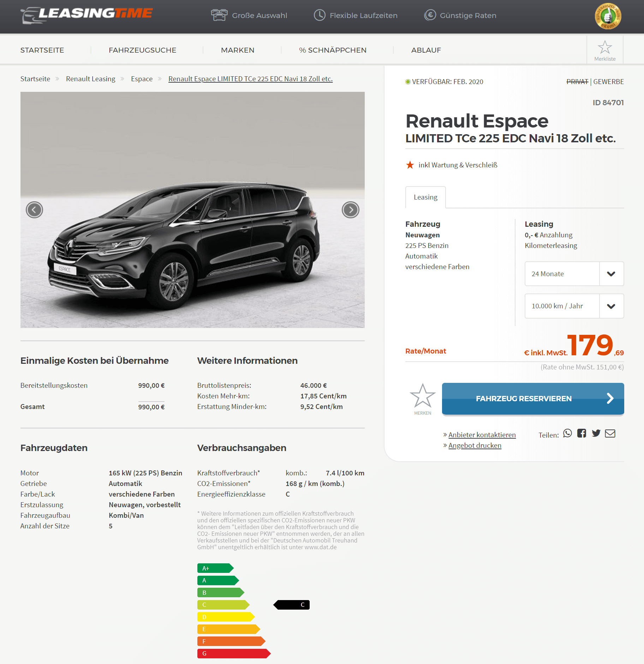Click the orange F efficiency class bar

pyautogui.click(x=231, y=641)
